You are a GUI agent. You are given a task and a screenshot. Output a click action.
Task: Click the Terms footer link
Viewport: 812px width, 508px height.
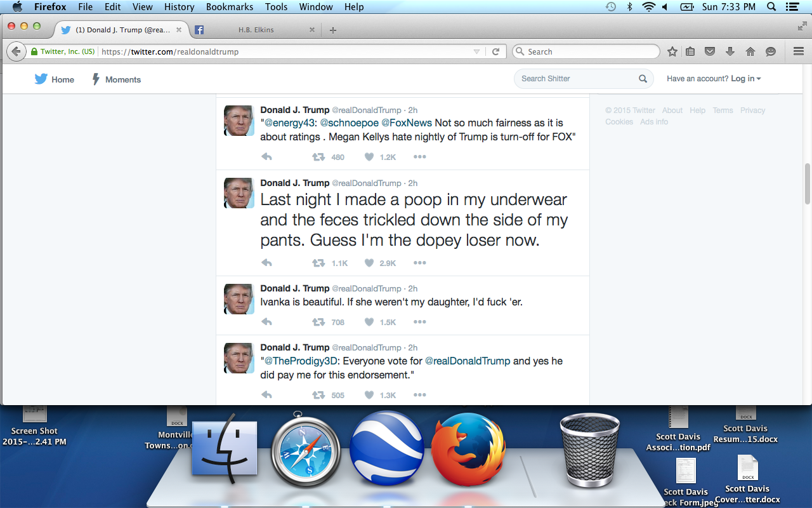point(723,110)
